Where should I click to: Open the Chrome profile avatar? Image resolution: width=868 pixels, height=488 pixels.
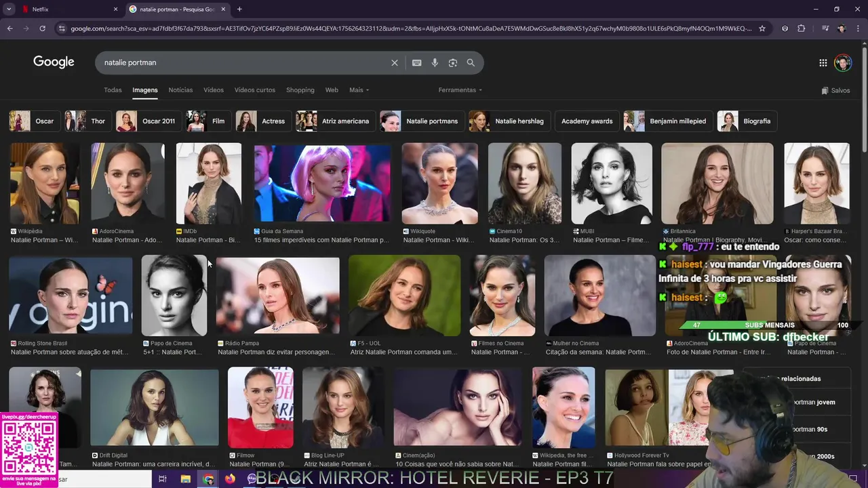click(x=842, y=28)
